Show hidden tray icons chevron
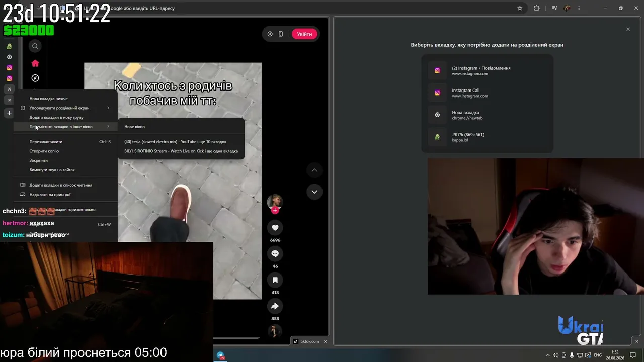 [547, 355]
